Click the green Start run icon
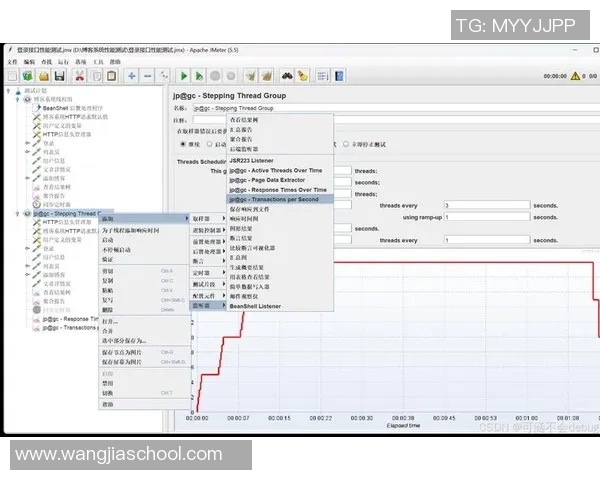Screen dimensions: 600x480 click(184, 75)
